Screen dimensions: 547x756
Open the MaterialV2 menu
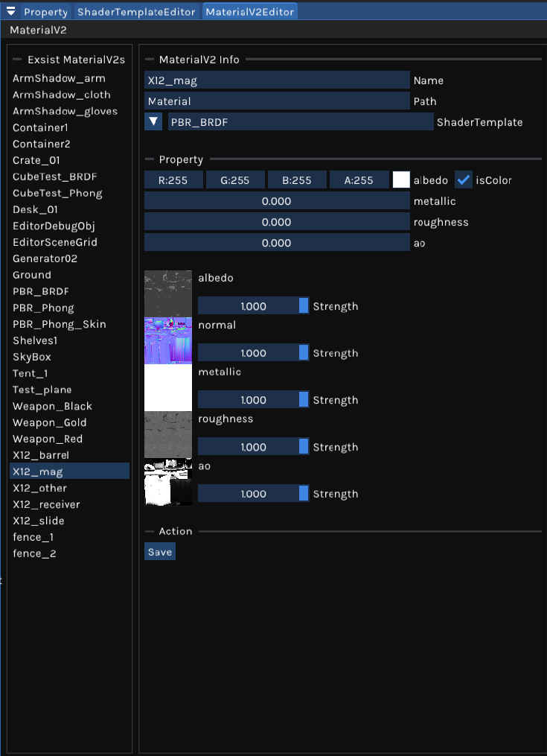[38, 30]
